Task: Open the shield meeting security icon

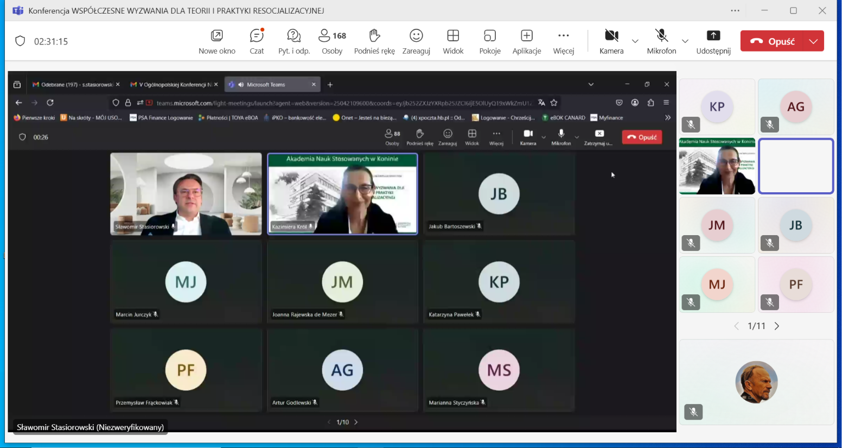Action: [x=20, y=41]
